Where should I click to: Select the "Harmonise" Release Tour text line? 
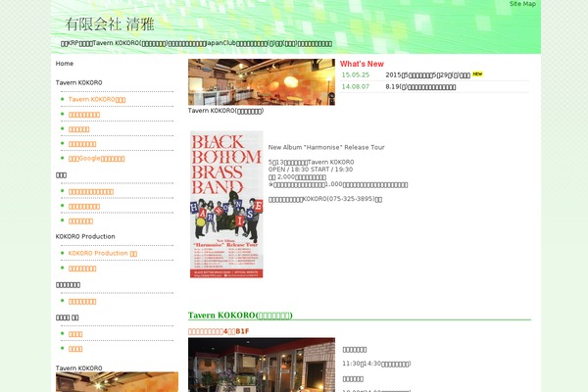tap(326, 147)
